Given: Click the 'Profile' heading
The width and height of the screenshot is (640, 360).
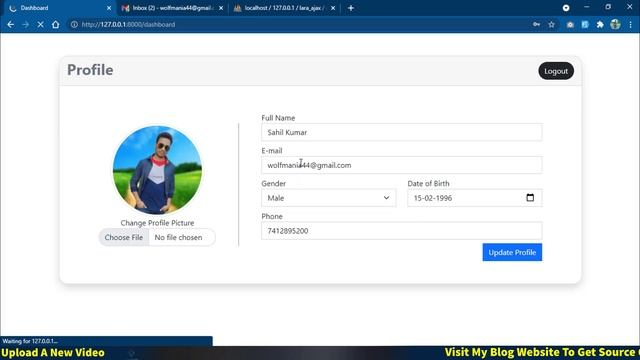Looking at the screenshot, I should point(90,70).
